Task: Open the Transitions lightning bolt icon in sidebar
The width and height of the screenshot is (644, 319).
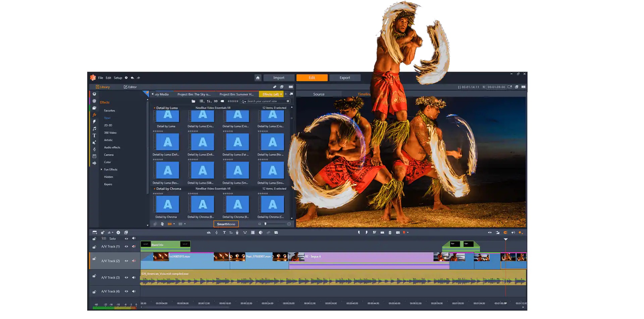Action: pos(94,122)
